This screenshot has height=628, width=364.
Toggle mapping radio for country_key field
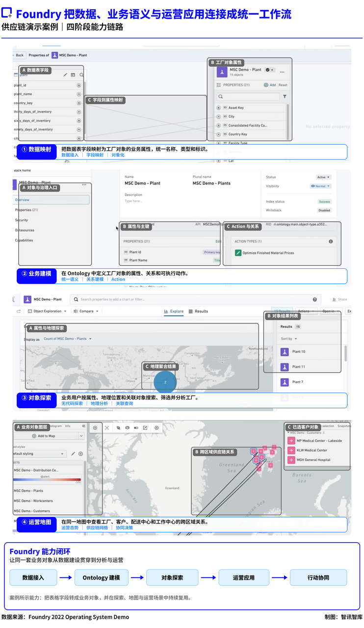(x=78, y=103)
